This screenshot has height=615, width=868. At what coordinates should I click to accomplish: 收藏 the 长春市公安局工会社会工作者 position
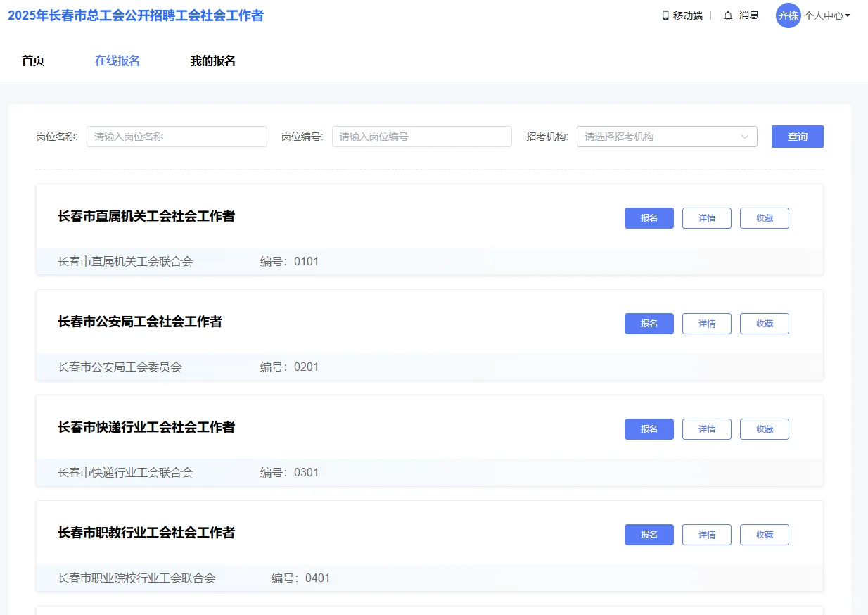(x=764, y=324)
